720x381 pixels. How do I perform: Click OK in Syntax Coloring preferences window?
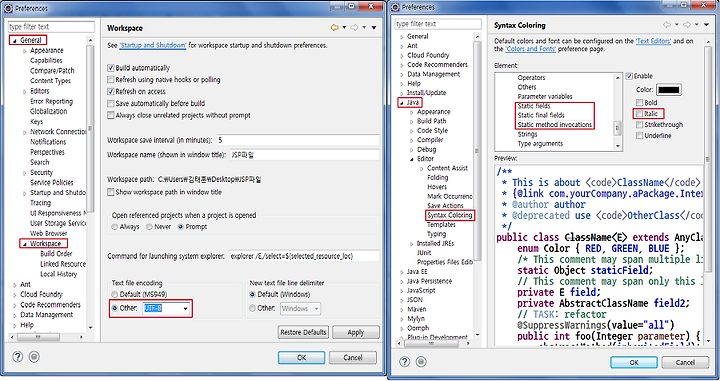pos(634,362)
